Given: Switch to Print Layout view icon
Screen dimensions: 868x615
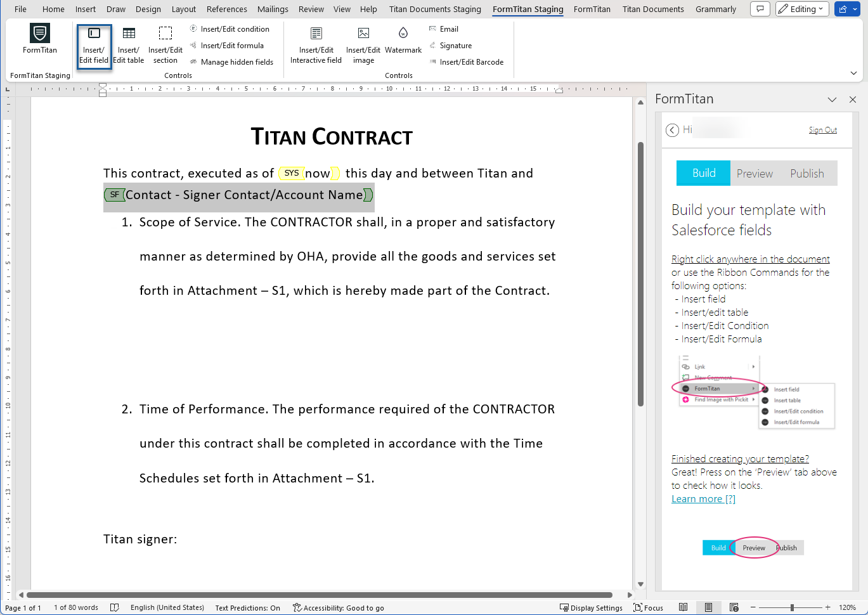Looking at the screenshot, I should [708, 607].
